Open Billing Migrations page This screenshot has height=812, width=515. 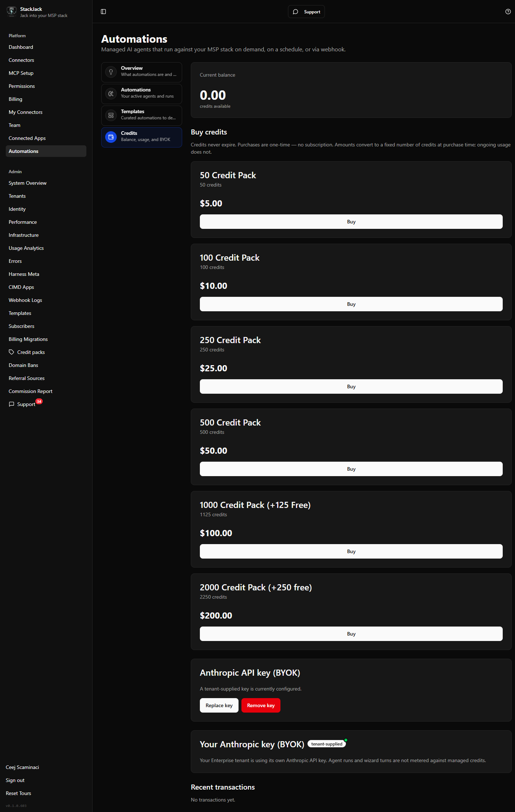[x=46, y=339]
